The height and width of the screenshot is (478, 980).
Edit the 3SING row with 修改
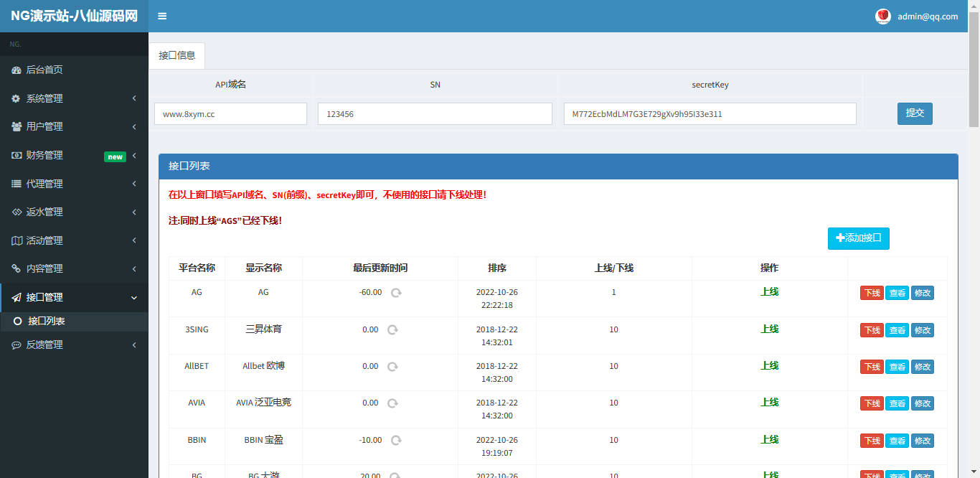(923, 330)
